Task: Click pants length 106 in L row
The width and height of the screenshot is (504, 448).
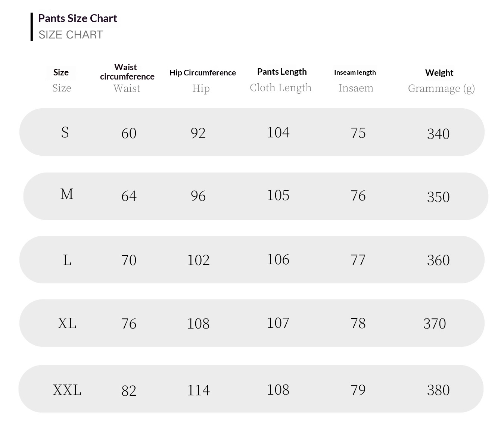Action: click(278, 259)
